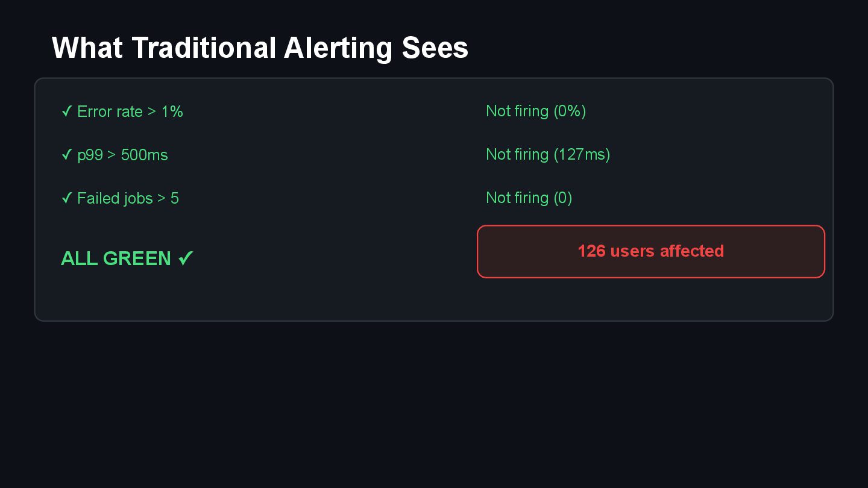Click 'Not firing (0)' status text
Screen dimensions: 868x488
click(529, 198)
